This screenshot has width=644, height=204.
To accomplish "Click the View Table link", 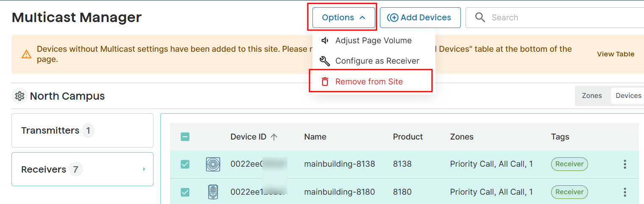I will [x=616, y=54].
